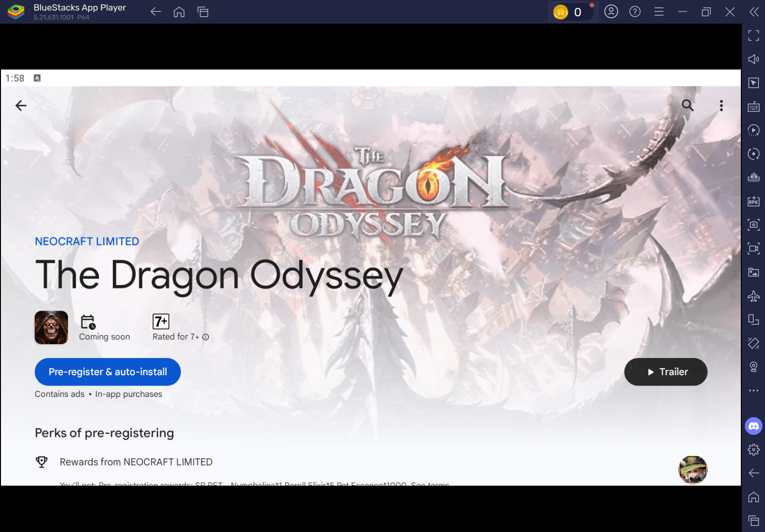Rotate the screen orientation
The width and height of the screenshot is (765, 532).
point(753,319)
